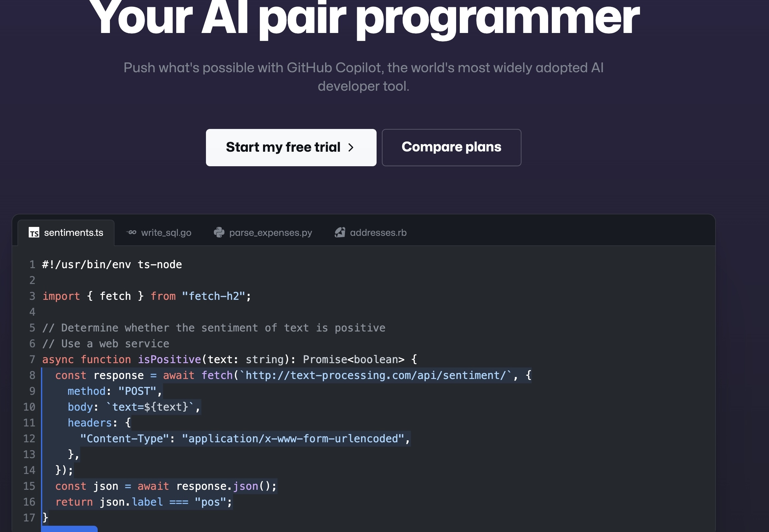769x532 pixels.
Task: Click the Ruby gem icon
Action: (x=340, y=232)
